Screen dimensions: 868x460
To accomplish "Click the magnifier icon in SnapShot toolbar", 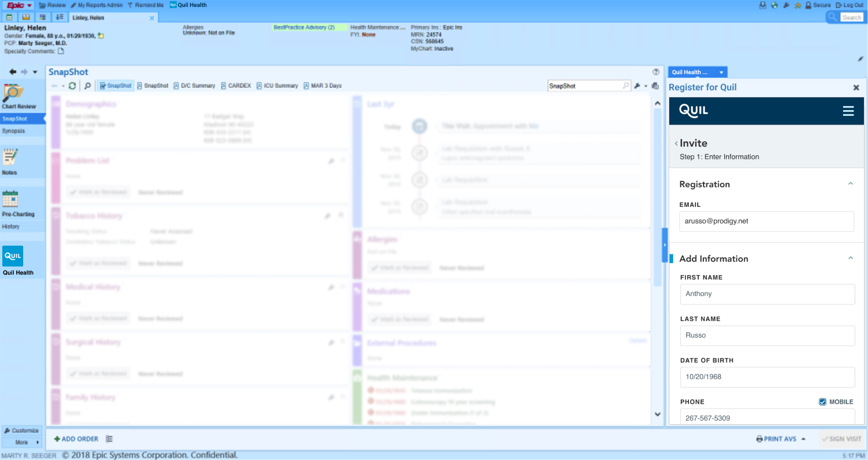I will pyautogui.click(x=87, y=86).
